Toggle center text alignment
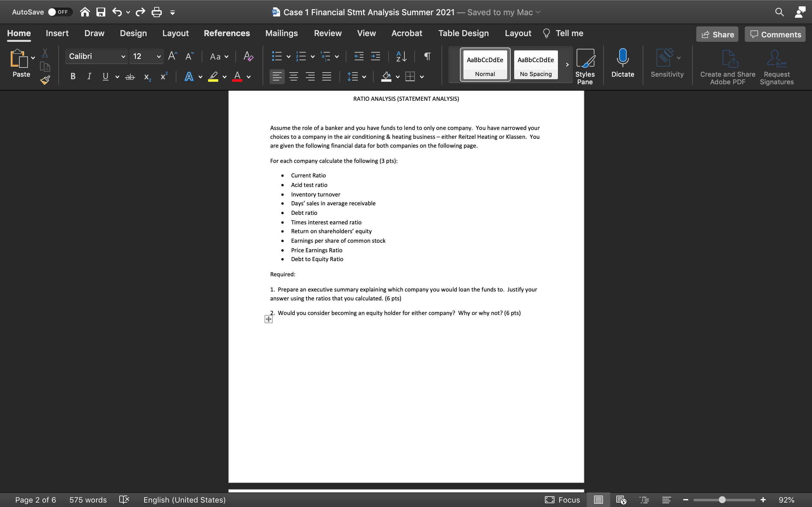Viewport: 812px width, 507px height. (294, 76)
